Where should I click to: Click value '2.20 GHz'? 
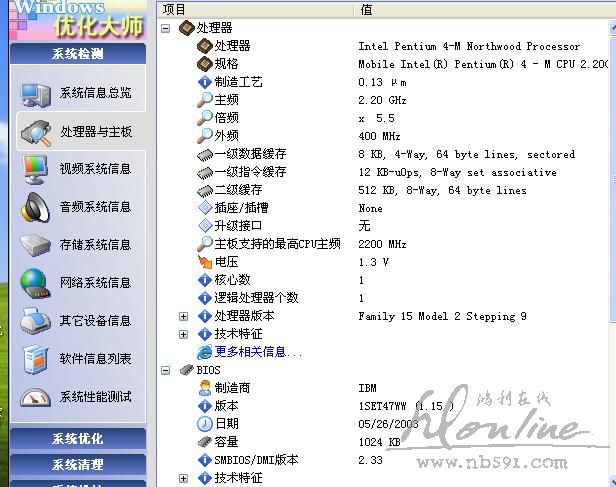382,100
